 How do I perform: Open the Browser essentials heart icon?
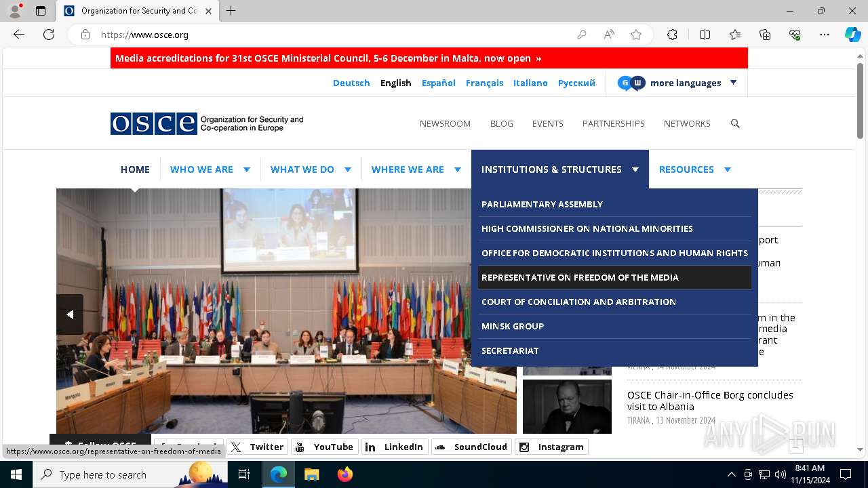(795, 35)
